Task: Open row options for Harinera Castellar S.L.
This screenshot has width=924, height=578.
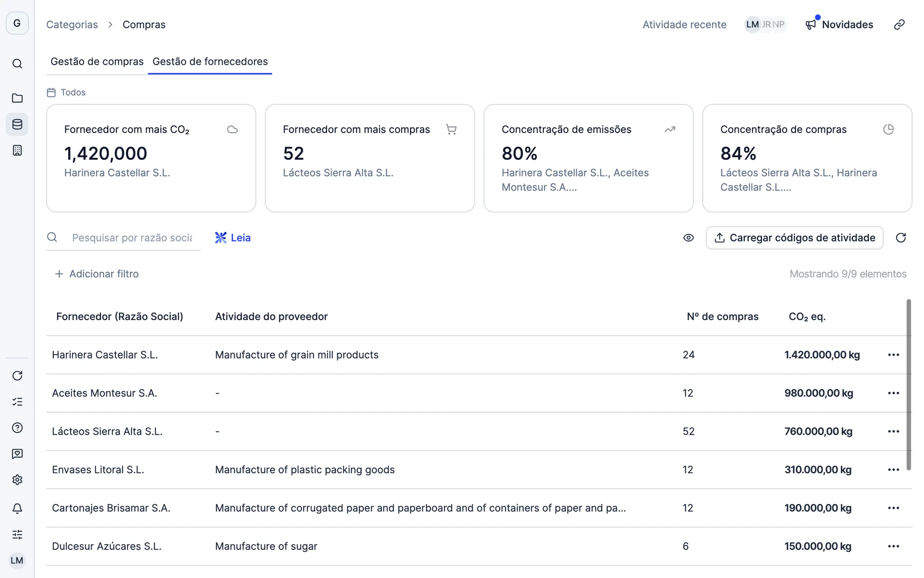Action: pyautogui.click(x=894, y=355)
